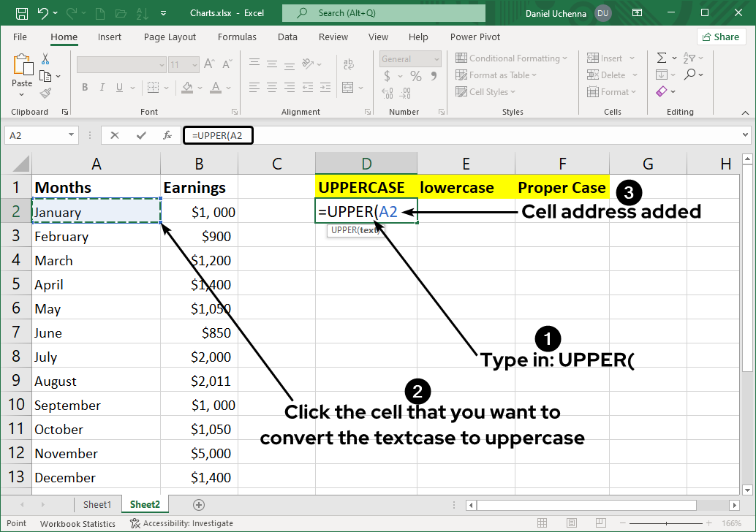Image resolution: width=756 pixels, height=532 pixels.
Task: Expand the Name Box dropdown
Action: tap(71, 135)
